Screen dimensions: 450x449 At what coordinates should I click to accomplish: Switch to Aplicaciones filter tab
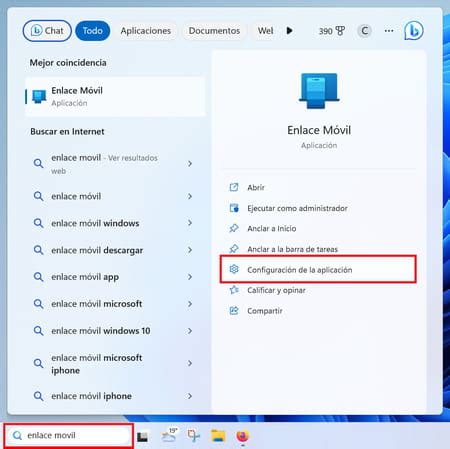(146, 31)
